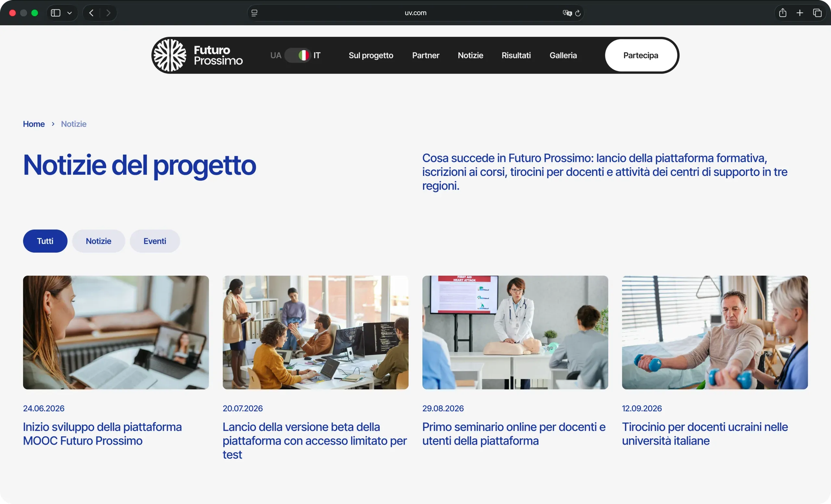Viewport: 831px width, 504px height.
Task: Show the tab overview icon
Action: click(817, 13)
